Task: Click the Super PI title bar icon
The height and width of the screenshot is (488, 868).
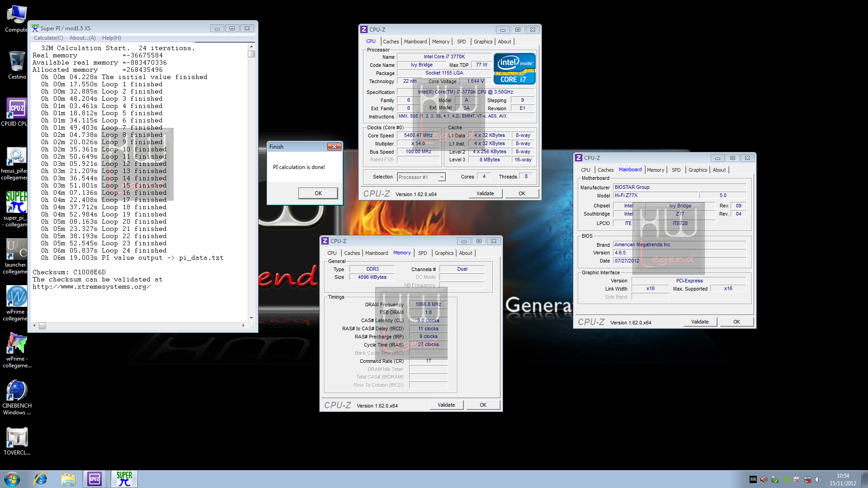Action: [x=35, y=28]
